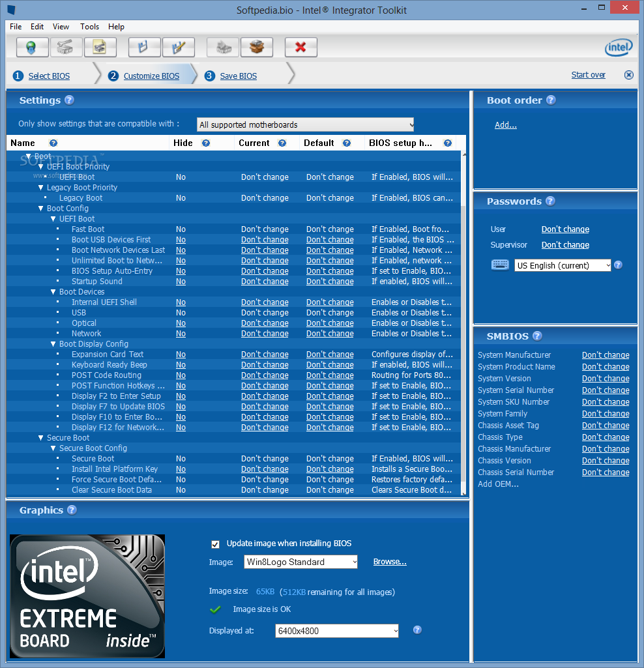
Task: Open the Settings help question mark
Action: [x=69, y=100]
